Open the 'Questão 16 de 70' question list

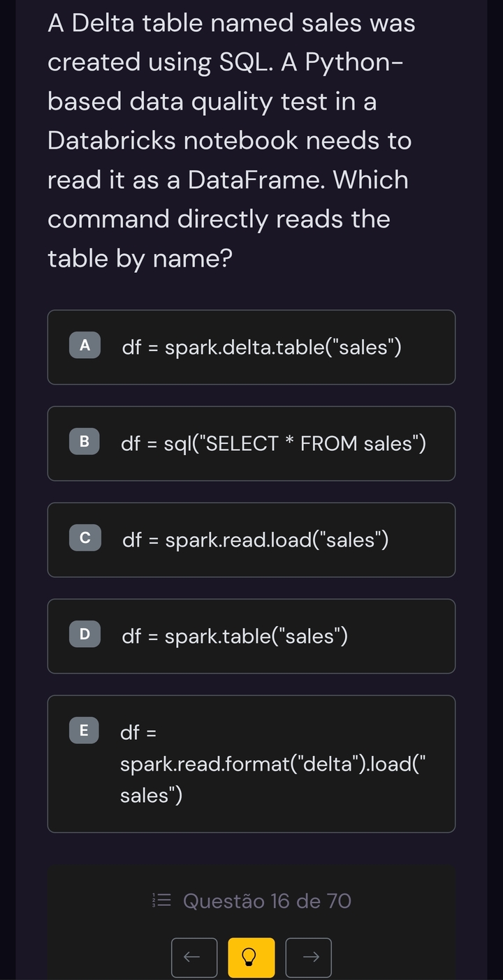pyautogui.click(x=267, y=901)
